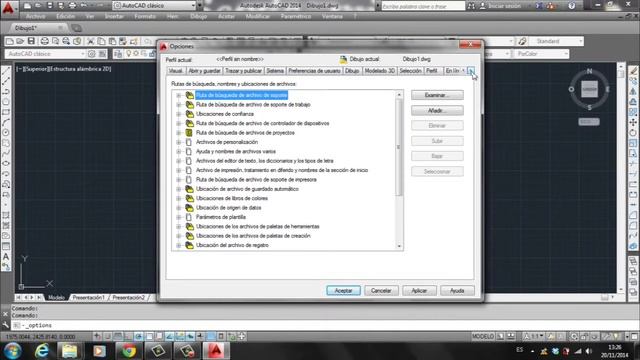Open the AutoCAD application menu logo
This screenshot has width=640, height=360.
click(x=8, y=8)
